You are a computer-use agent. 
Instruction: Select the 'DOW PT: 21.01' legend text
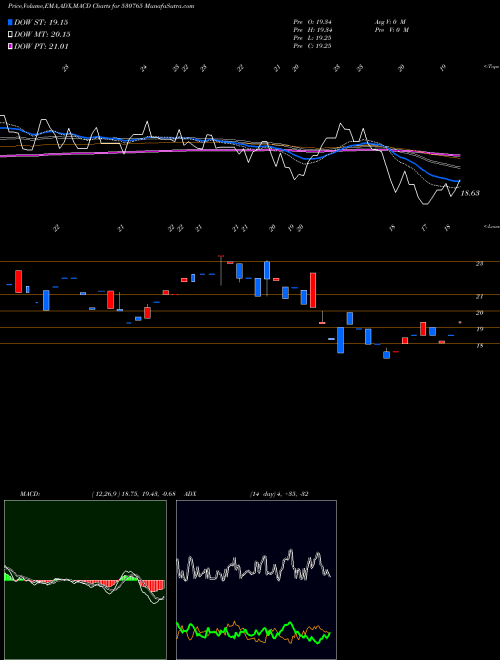[41, 47]
